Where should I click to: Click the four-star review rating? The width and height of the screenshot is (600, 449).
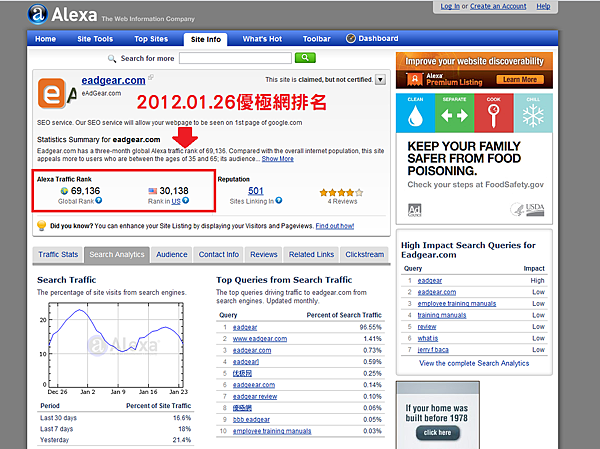[341, 193]
